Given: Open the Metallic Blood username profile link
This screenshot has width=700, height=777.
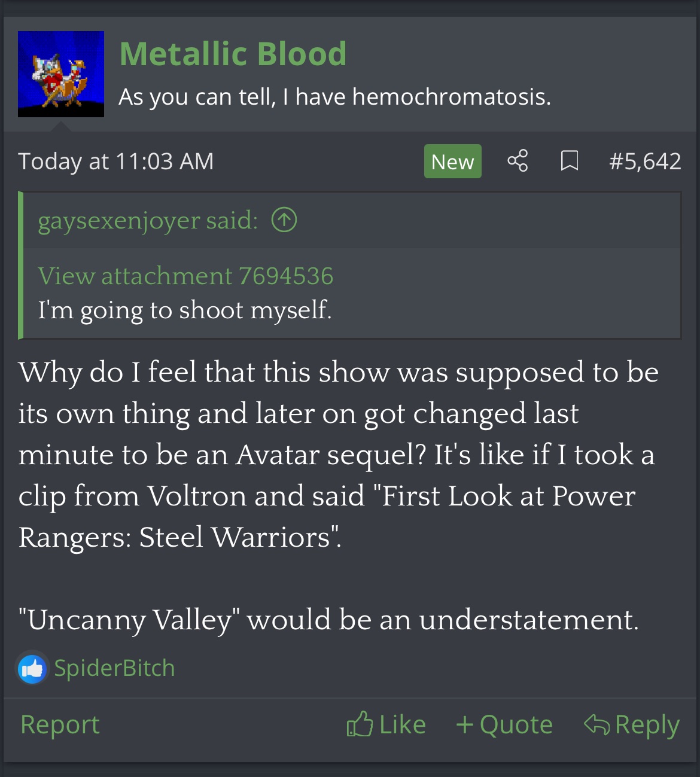Looking at the screenshot, I should coord(233,54).
